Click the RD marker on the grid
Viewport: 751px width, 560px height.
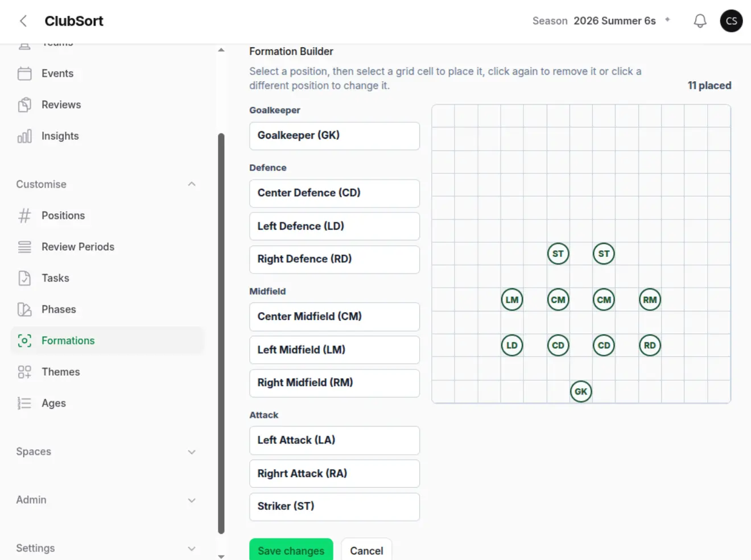[x=650, y=345]
